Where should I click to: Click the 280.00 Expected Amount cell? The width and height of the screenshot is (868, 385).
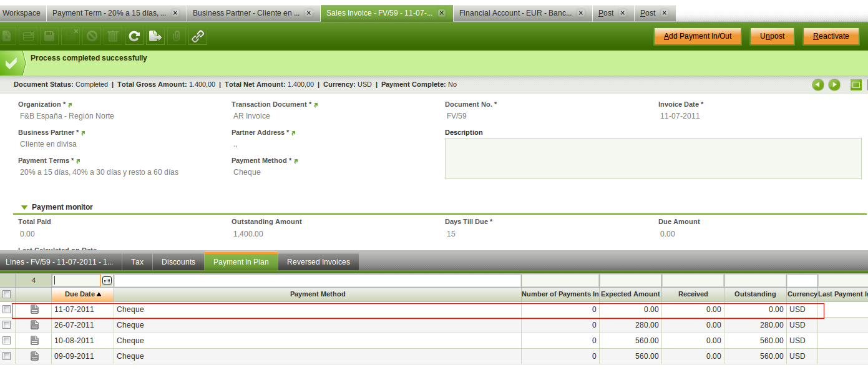tap(630, 325)
